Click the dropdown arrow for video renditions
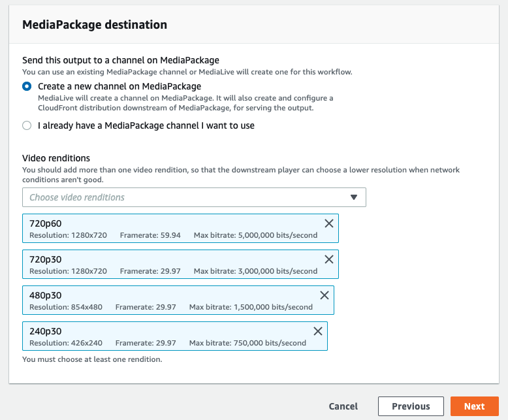Viewport: 508px width, 420px height. (354, 197)
